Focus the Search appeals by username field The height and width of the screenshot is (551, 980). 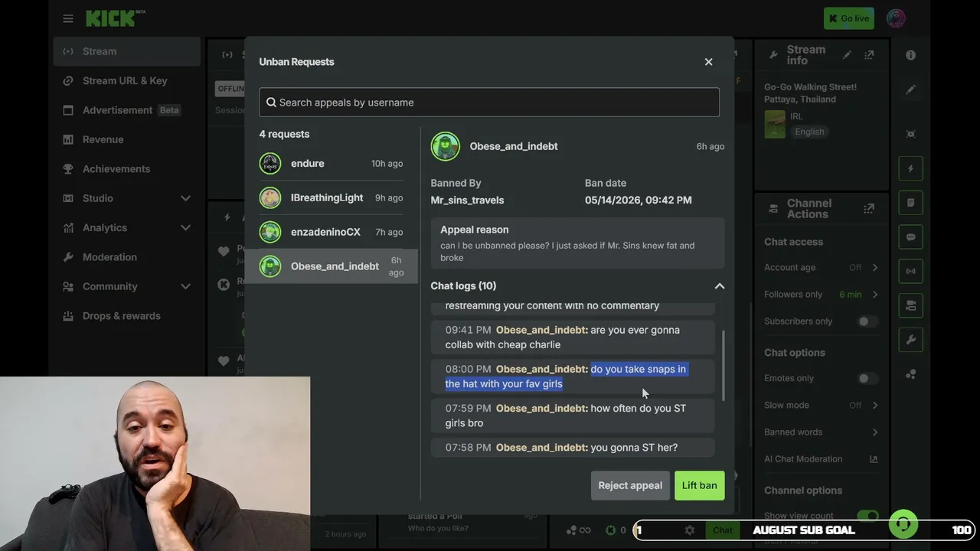pos(489,103)
